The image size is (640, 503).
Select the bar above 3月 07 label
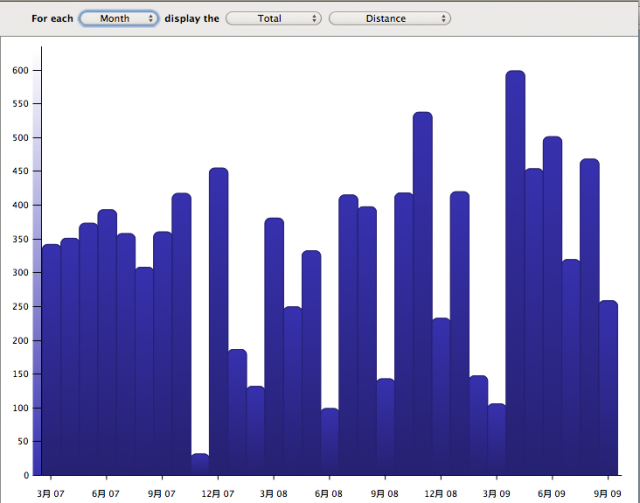[x=51, y=360]
